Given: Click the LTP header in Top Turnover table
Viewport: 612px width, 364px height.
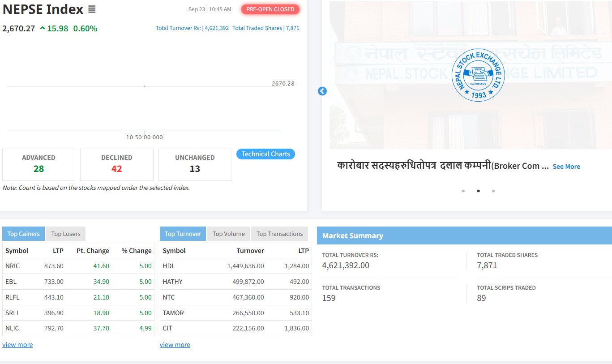Looking at the screenshot, I should pyautogui.click(x=304, y=251).
